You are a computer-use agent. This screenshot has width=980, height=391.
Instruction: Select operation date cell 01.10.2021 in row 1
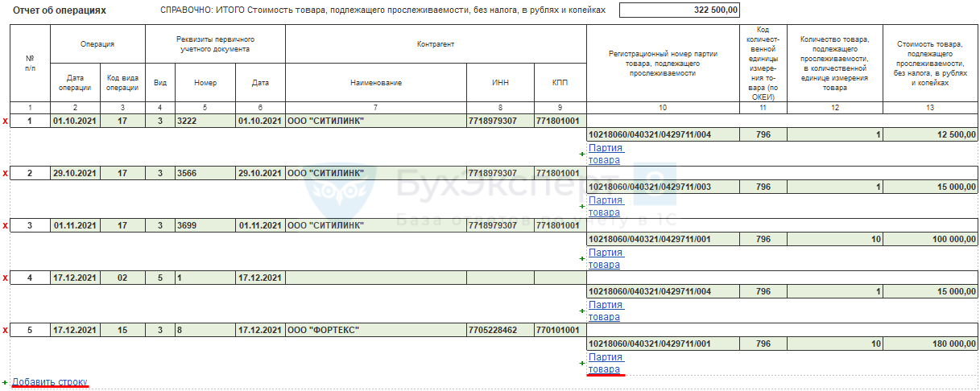pyautogui.click(x=75, y=121)
